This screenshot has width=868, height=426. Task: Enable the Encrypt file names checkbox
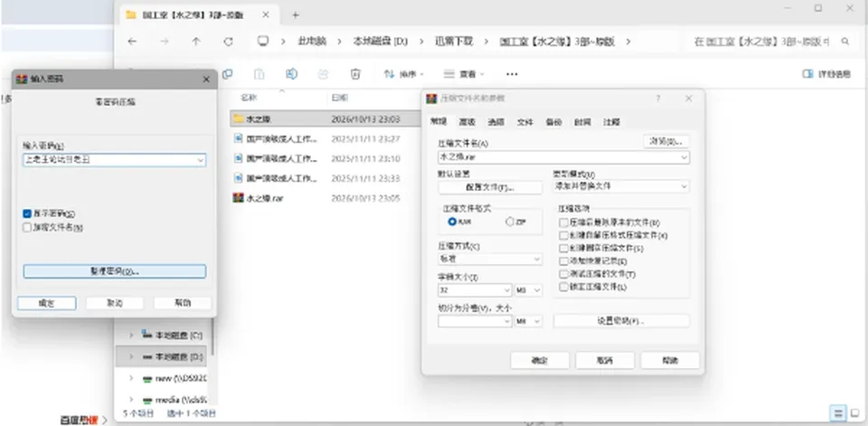pos(27,227)
